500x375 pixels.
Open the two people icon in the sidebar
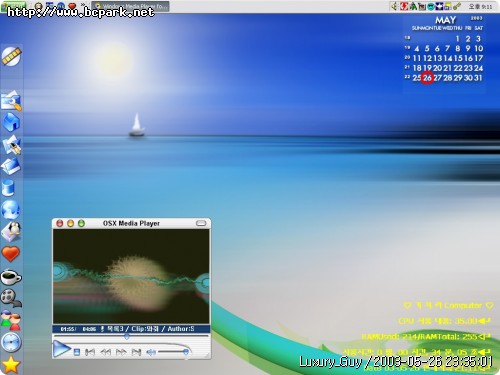pyautogui.click(x=11, y=320)
